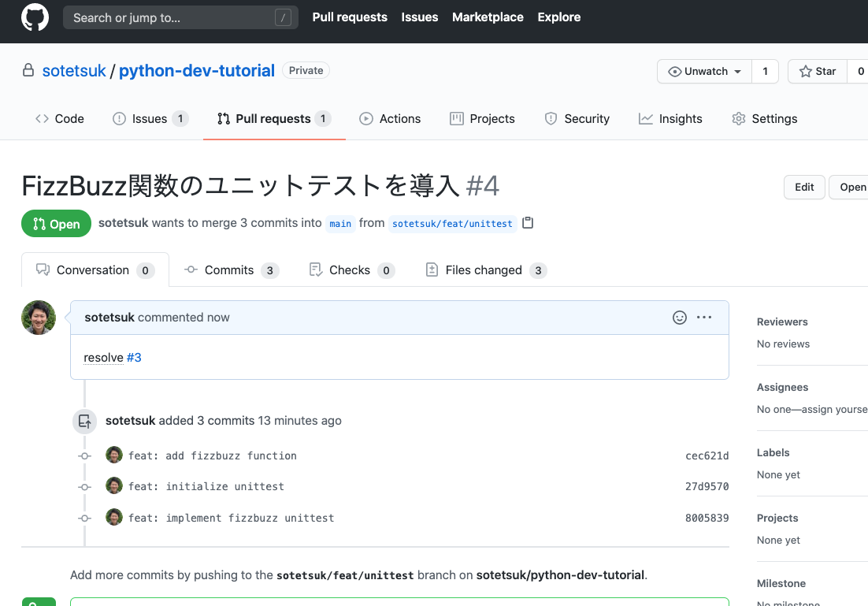
Task: Click the pushed-commits icon next to sotetsuk
Action: point(84,421)
